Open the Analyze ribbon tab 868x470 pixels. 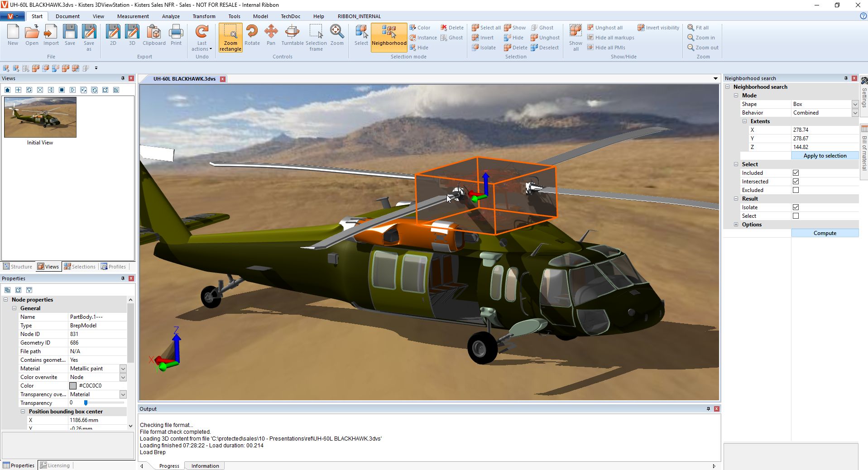coord(171,16)
